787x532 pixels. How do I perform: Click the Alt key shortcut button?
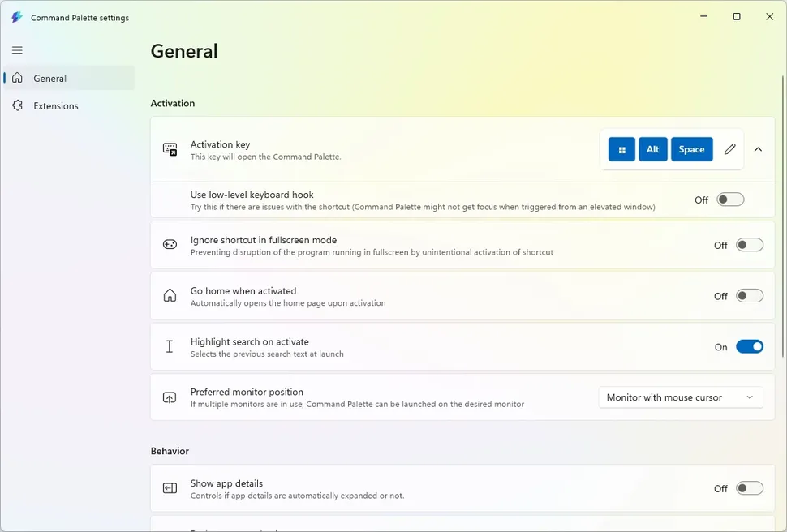[x=652, y=149]
